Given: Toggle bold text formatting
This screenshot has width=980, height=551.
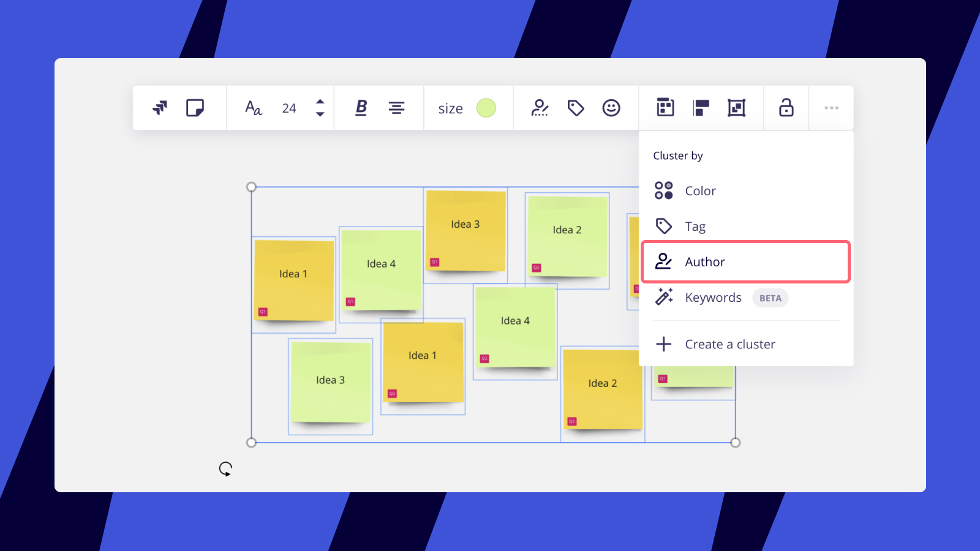Looking at the screenshot, I should [x=361, y=108].
